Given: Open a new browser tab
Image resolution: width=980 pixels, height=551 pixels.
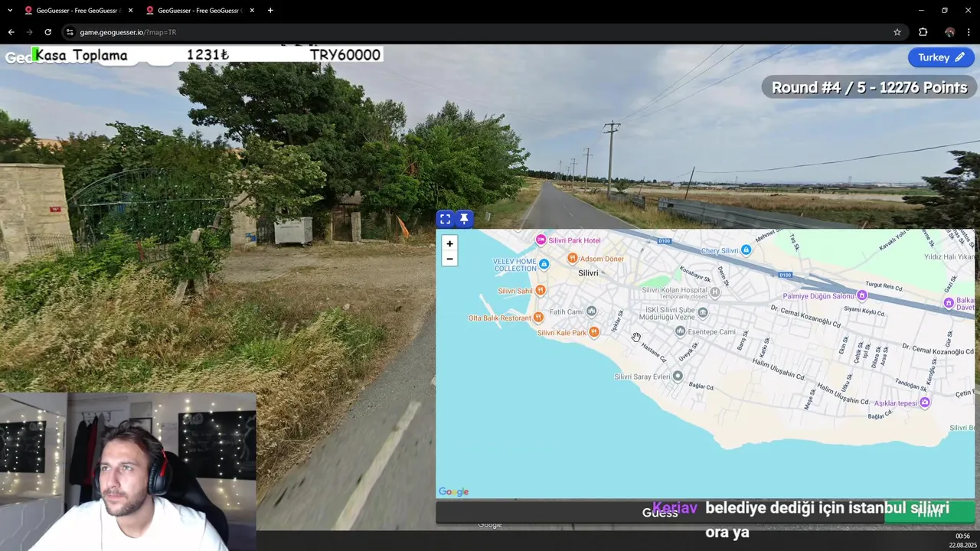Looking at the screenshot, I should (270, 10).
